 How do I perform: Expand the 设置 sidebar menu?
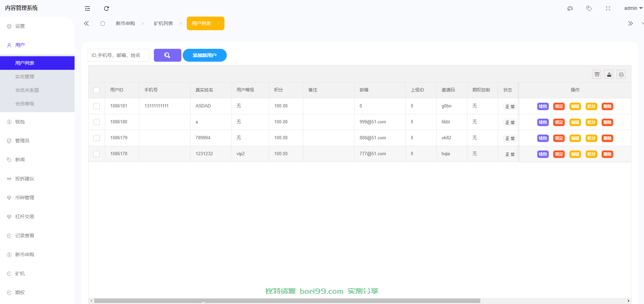pos(37,26)
